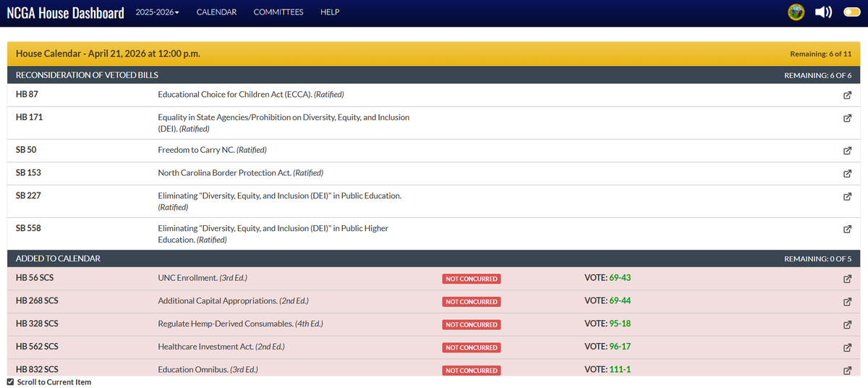Click NOT CONCURRED badge for UNC Enrollment

pos(472,279)
